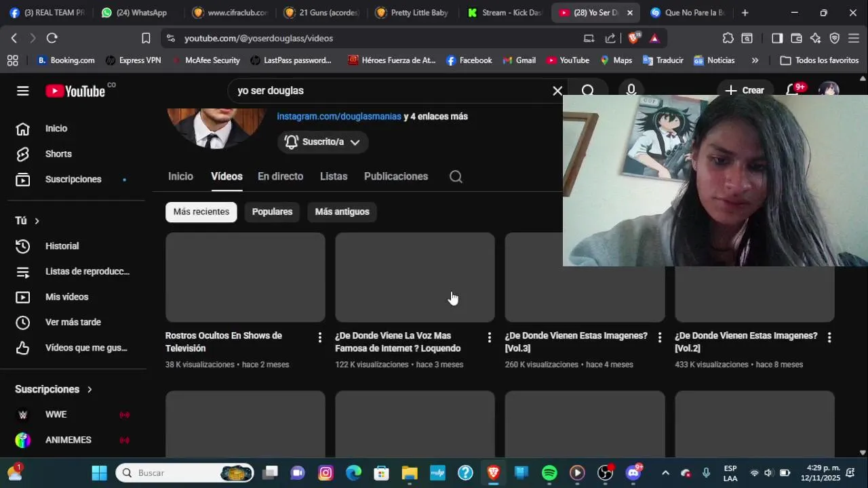The height and width of the screenshot is (488, 868).
Task: Clear the YouTube search box text
Action: point(557,91)
